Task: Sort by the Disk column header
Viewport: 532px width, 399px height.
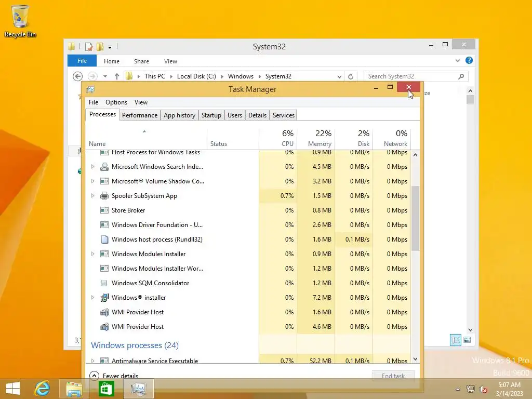Action: click(x=354, y=138)
